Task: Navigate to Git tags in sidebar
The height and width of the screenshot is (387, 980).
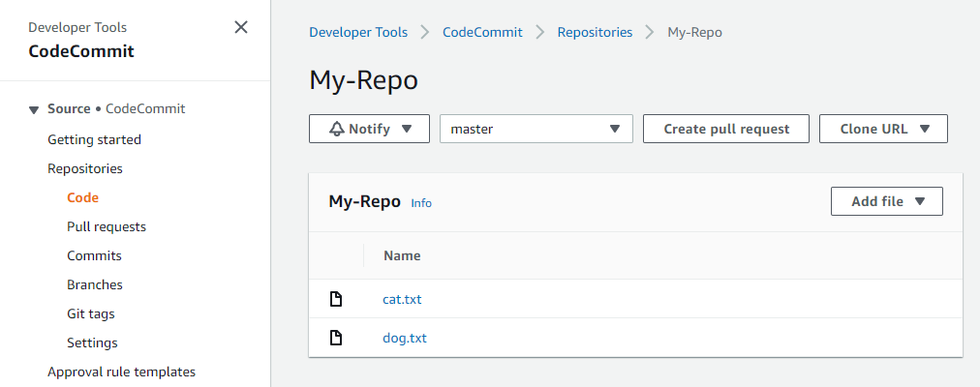Action: (x=91, y=313)
